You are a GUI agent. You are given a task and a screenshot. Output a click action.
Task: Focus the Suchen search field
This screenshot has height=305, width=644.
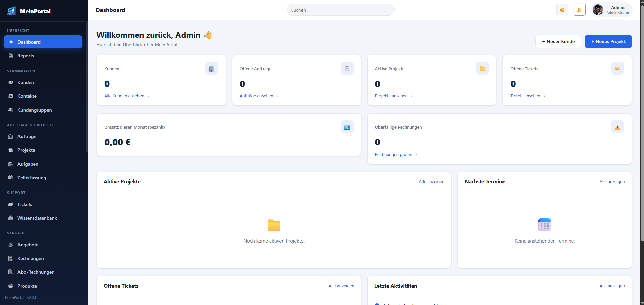click(x=340, y=10)
